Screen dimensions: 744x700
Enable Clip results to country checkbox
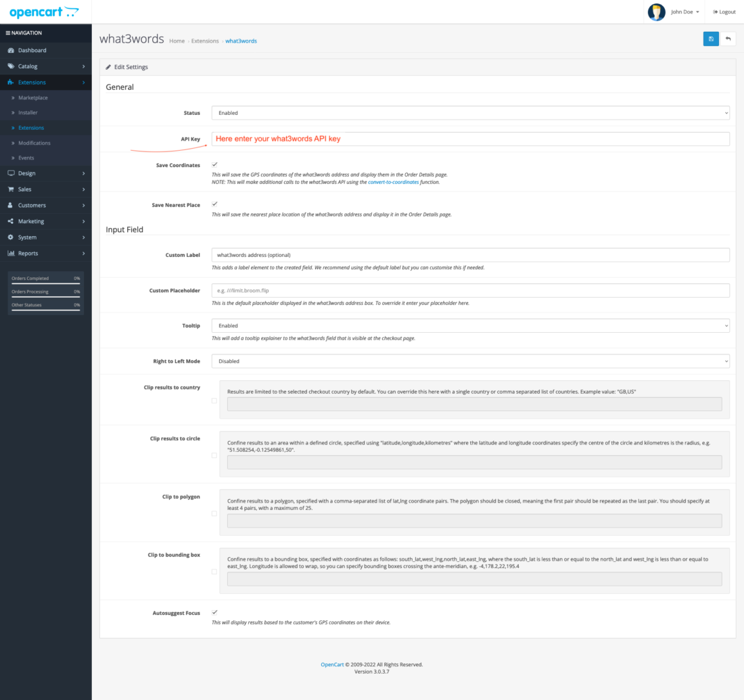214,400
